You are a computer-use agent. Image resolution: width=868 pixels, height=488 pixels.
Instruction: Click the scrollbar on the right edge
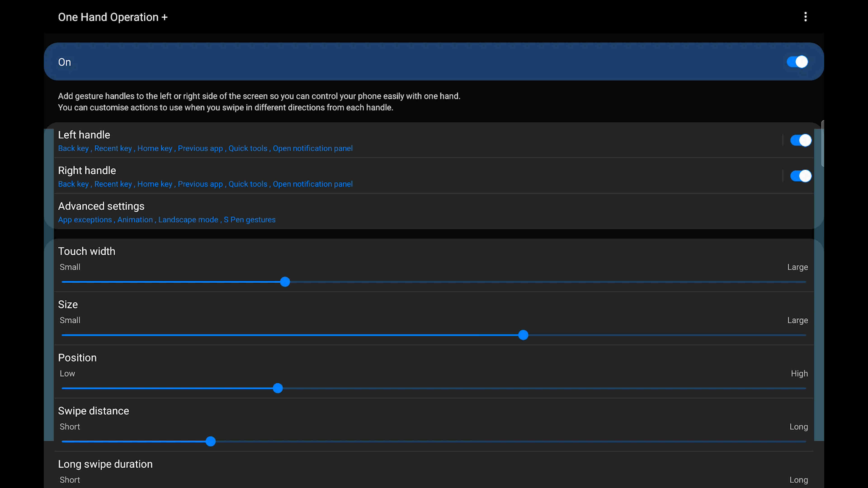tap(822, 143)
